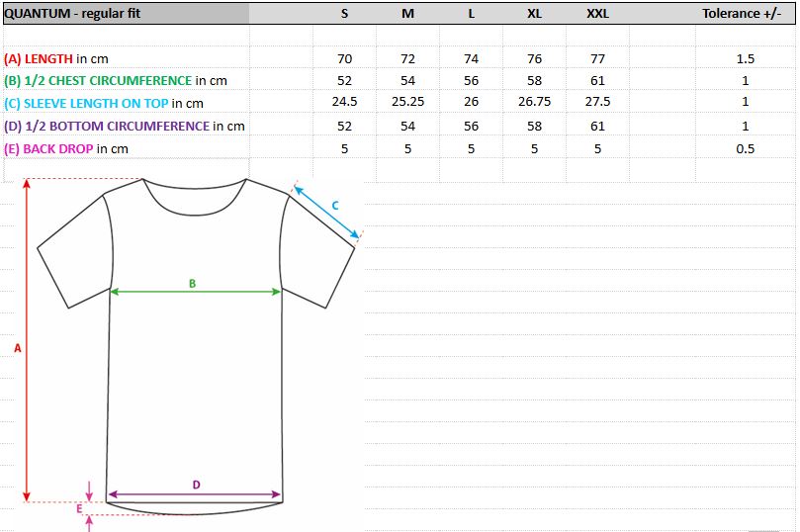
Task: Click the (B) 1/2 CHEST CIRCUMFERENCE label
Action: [x=116, y=81]
